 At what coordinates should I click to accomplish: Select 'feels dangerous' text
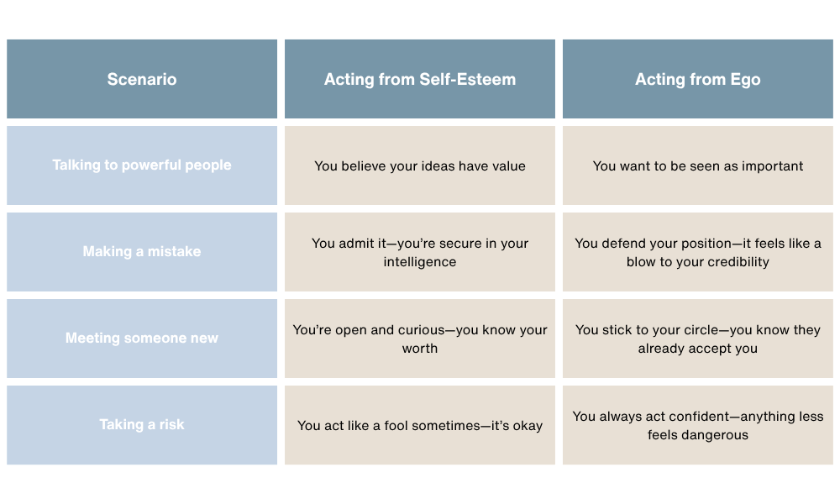click(697, 435)
